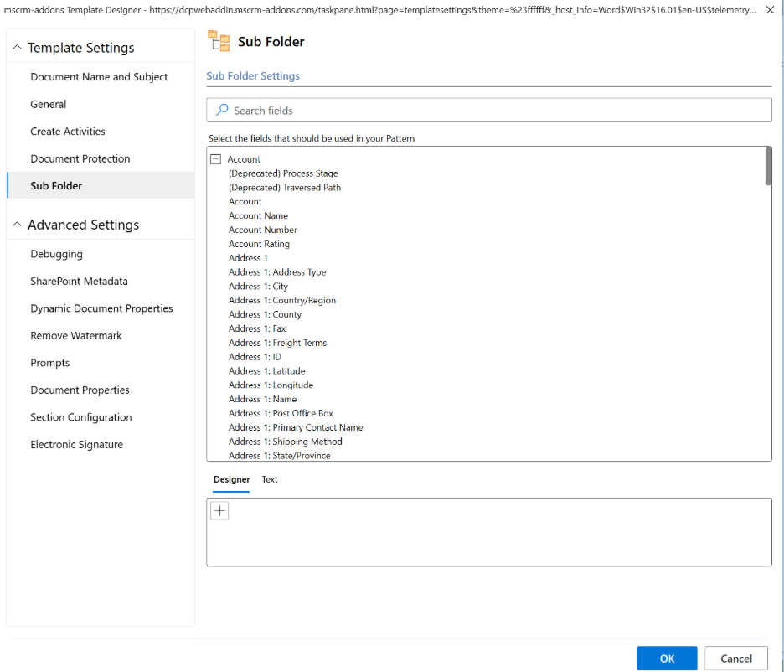Select the Account Name field
This screenshot has width=784, height=672.
pyautogui.click(x=258, y=215)
